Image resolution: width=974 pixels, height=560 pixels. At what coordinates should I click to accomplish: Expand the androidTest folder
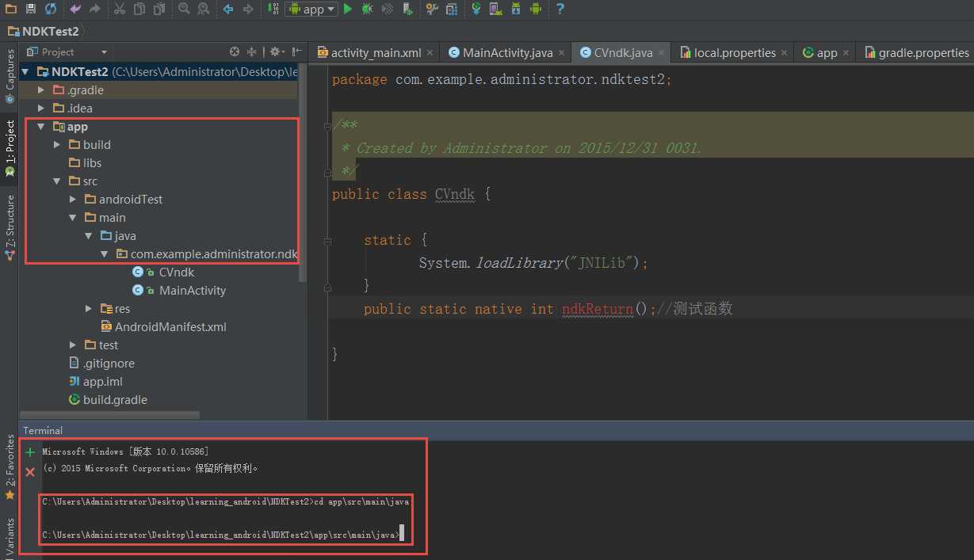73,200
